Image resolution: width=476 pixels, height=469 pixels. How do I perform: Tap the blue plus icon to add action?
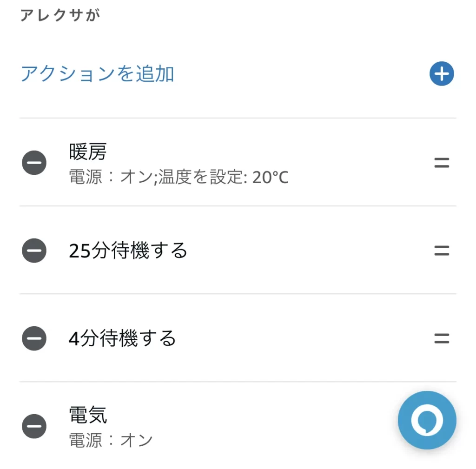tap(442, 74)
